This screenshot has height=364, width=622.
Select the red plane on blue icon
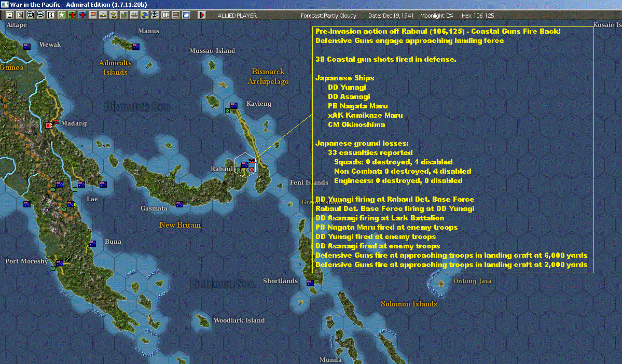(x=82, y=15)
